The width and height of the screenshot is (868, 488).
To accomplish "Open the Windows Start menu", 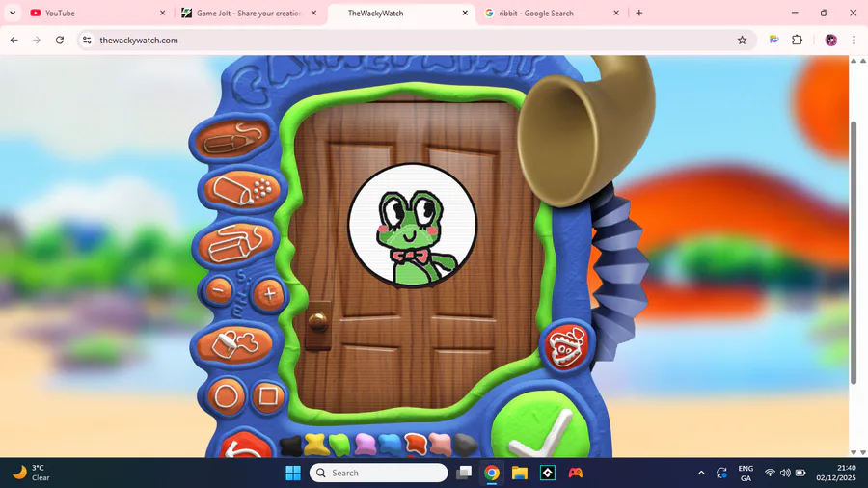I will 293,474.
